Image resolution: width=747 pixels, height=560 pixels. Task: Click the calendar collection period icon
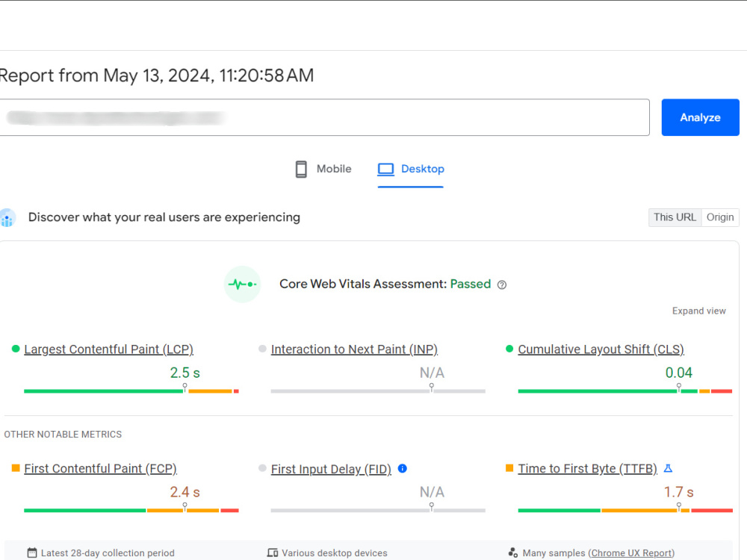32,553
